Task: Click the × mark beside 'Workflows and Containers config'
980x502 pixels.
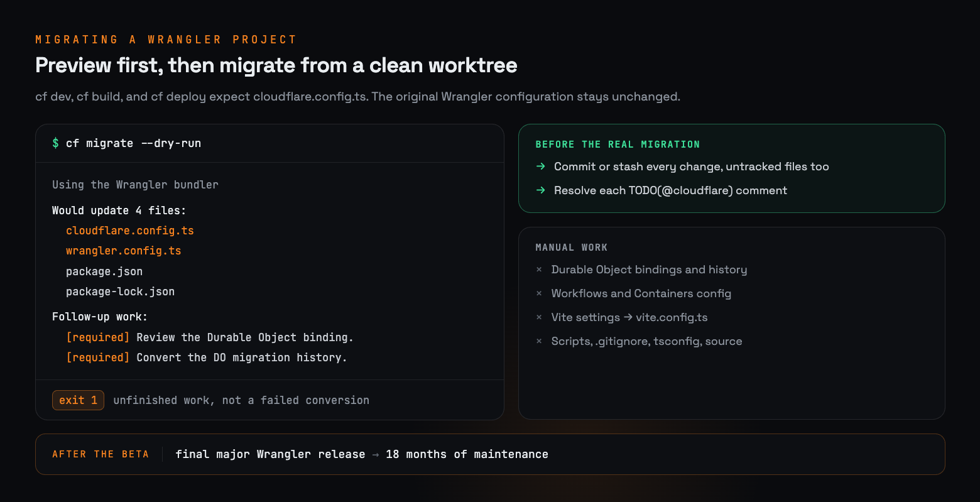Action: [x=539, y=293]
